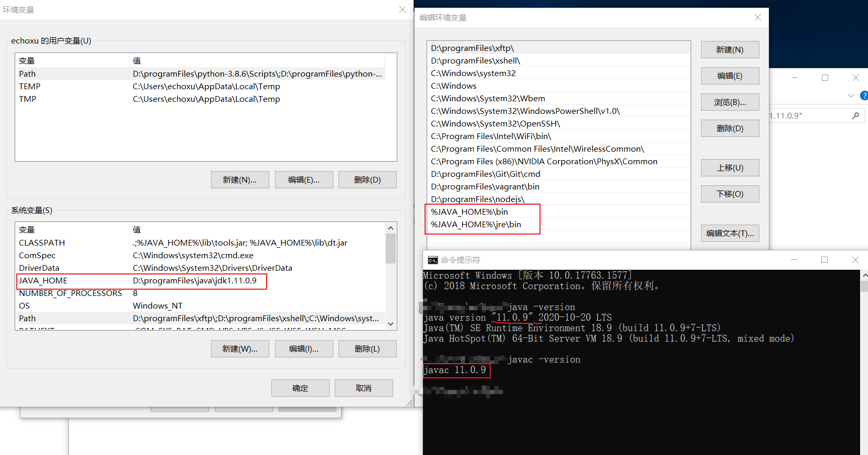
Task: Expand the ribbon chevron in Explorer window
Action: pos(851,96)
